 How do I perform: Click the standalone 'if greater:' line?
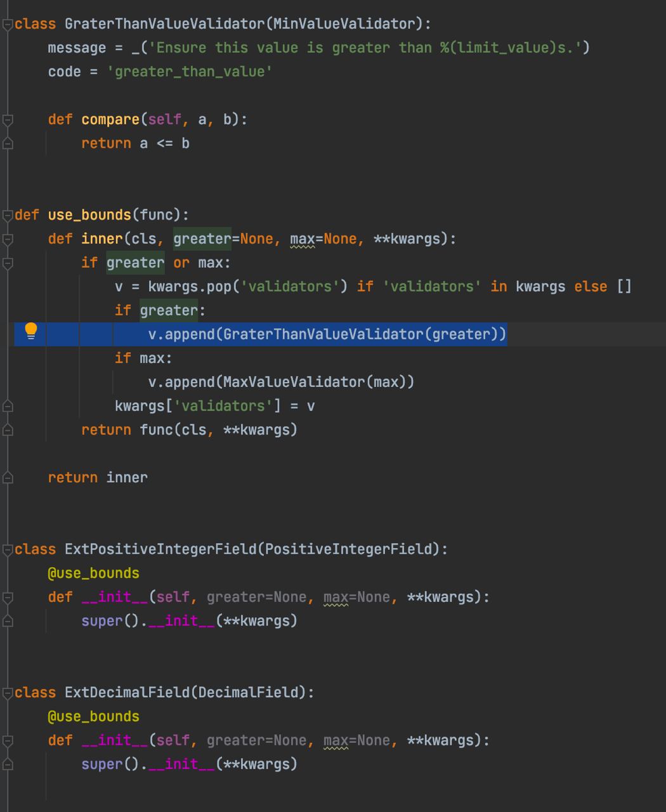coord(160,310)
